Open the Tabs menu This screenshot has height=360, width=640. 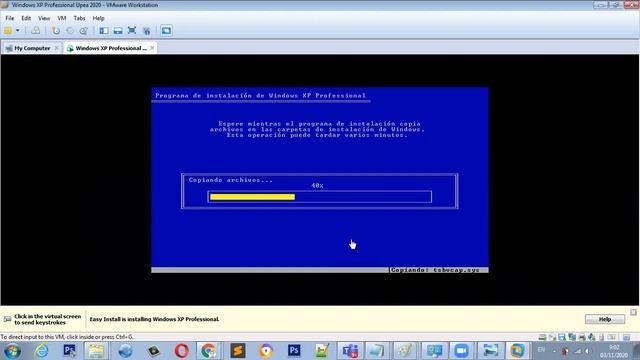pos(79,18)
